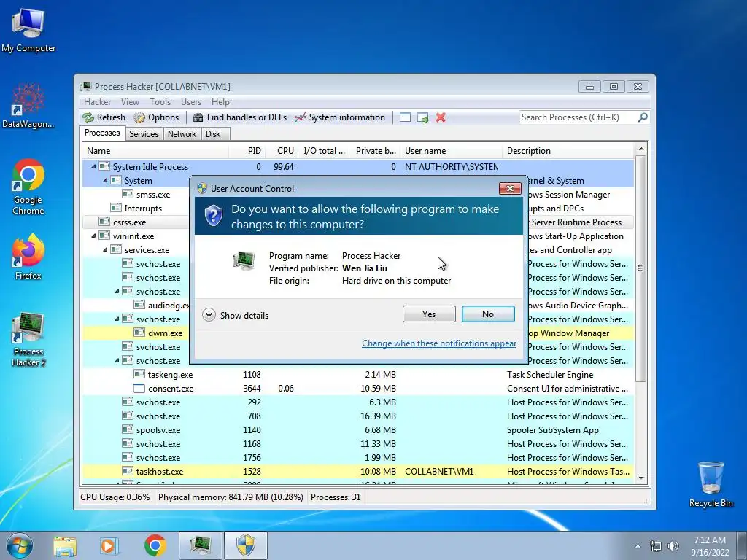Select the dwm.exe process icon
Viewport: 747px width, 560px height.
(x=139, y=332)
